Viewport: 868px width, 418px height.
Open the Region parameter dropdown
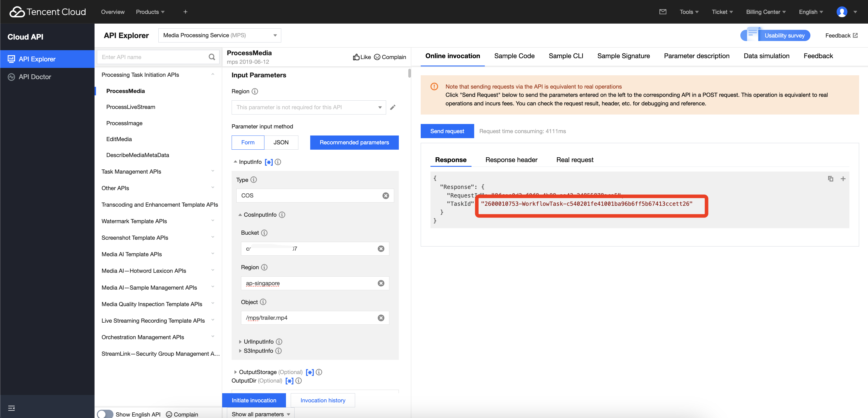tap(309, 107)
